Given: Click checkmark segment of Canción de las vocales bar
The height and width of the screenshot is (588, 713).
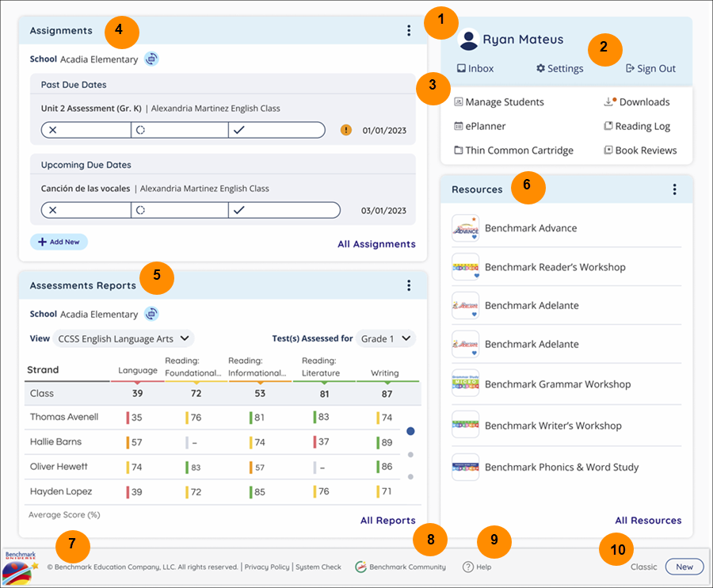Looking at the screenshot, I should click(x=284, y=210).
